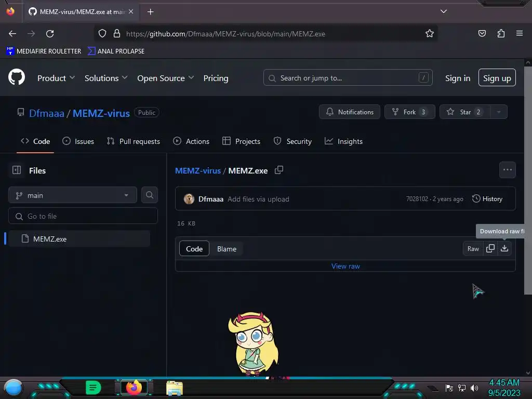This screenshot has width=532, height=399.
Task: Reload the page with the refresh icon
Action: pyautogui.click(x=50, y=34)
